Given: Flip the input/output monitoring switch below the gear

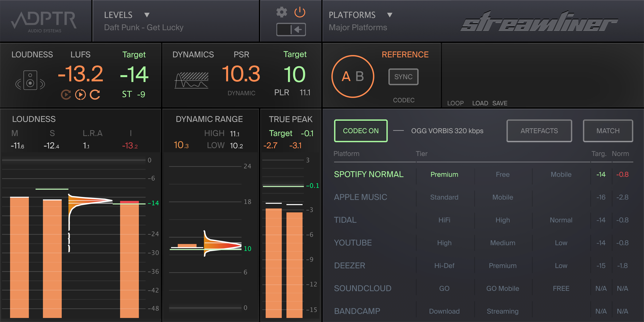Looking at the screenshot, I should (291, 30).
